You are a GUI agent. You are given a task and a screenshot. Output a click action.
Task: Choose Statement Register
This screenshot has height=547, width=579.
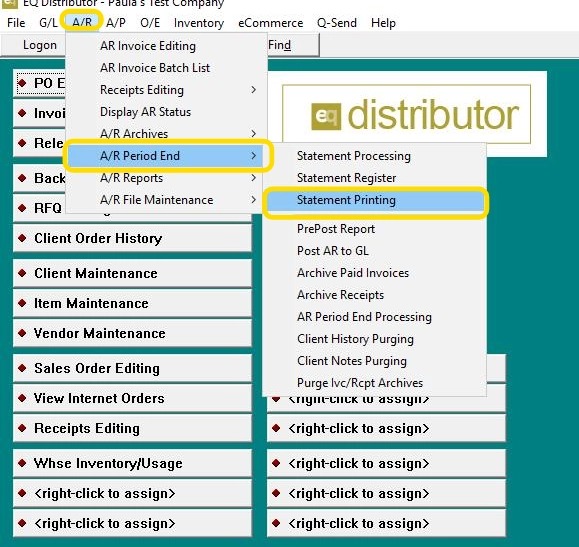click(375, 178)
